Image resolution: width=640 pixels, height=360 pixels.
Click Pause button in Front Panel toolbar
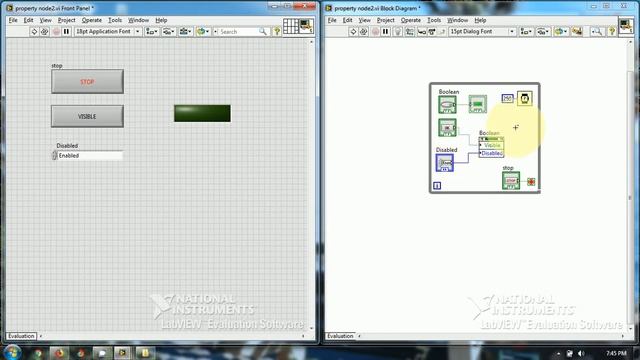click(66, 31)
